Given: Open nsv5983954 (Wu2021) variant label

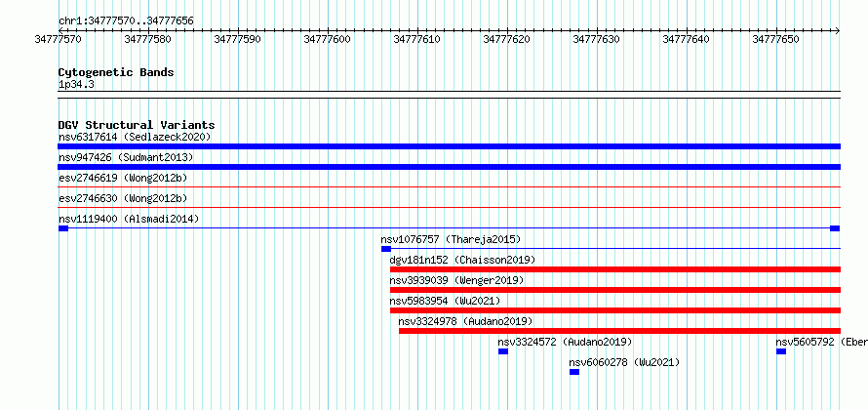Looking at the screenshot, I should click(445, 301).
